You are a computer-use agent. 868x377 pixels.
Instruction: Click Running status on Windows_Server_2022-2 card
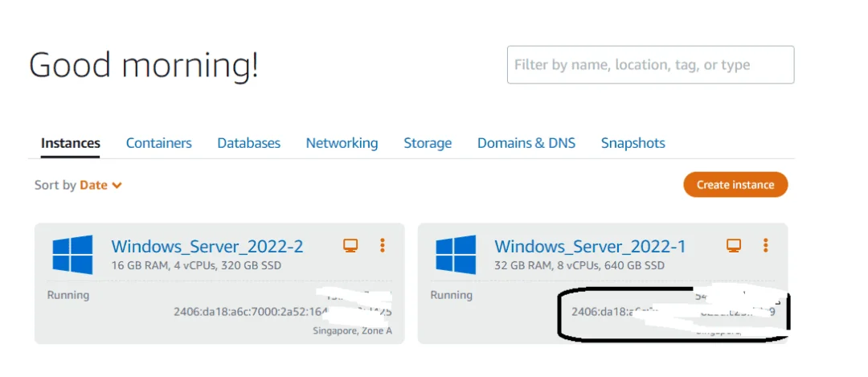tap(68, 295)
